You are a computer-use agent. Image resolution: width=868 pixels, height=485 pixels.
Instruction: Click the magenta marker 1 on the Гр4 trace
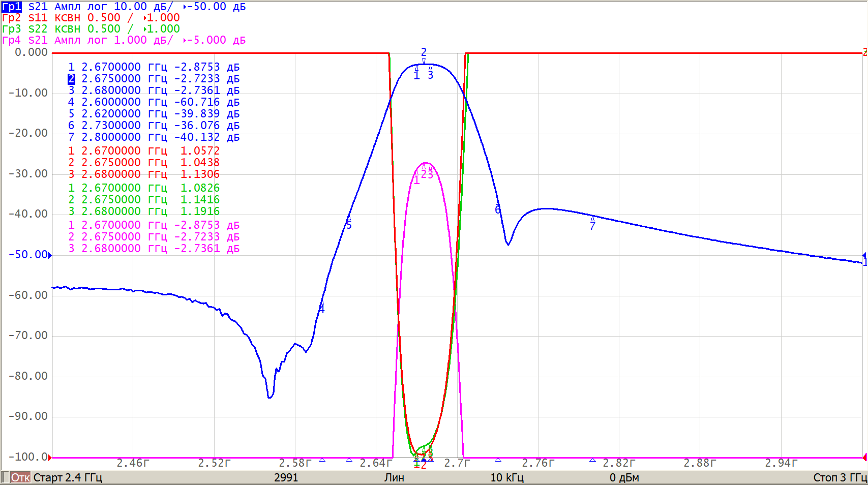point(416,177)
